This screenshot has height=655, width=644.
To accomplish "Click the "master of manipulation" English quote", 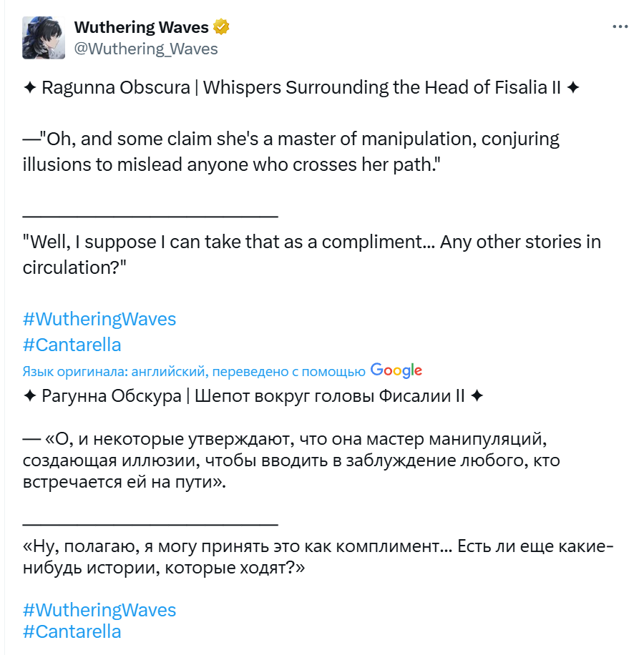I will click(x=291, y=152).
